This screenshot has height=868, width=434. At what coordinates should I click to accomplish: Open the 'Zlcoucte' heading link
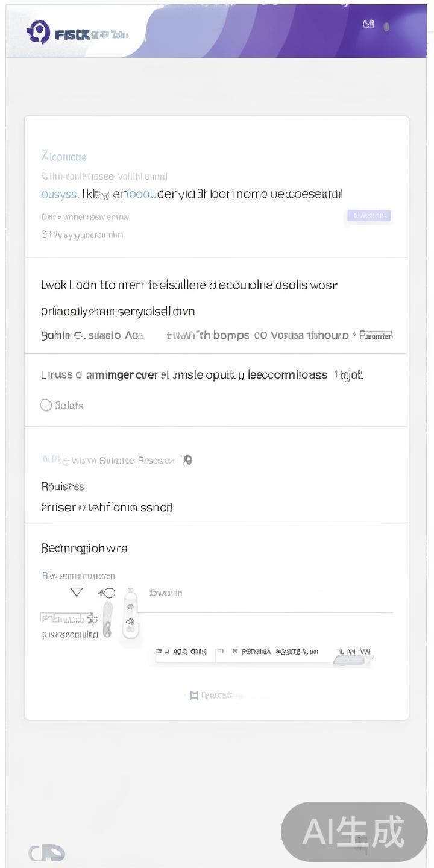[x=63, y=157]
